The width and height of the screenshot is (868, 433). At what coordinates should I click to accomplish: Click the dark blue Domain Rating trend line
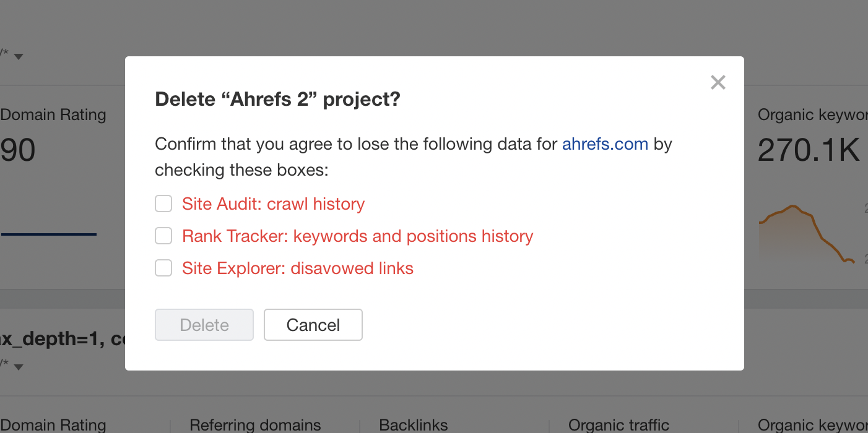pos(49,234)
